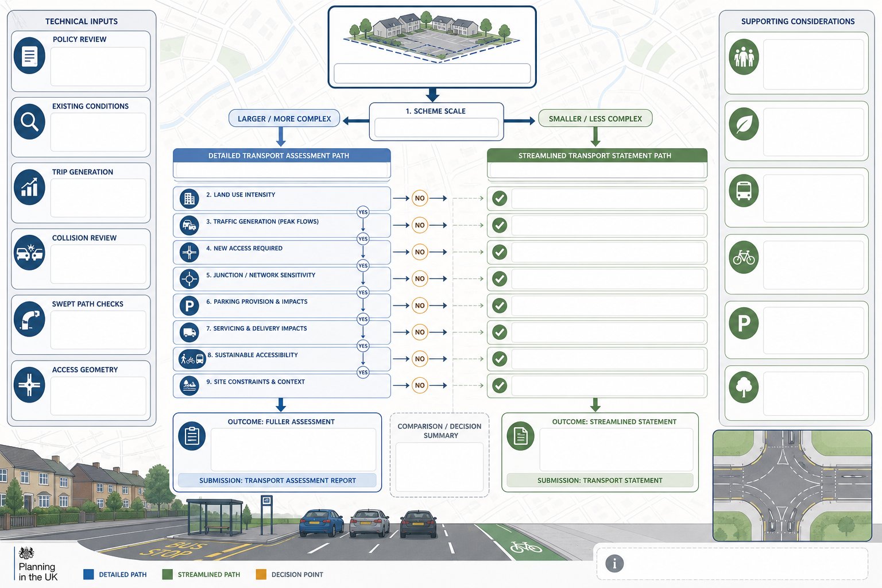Select the NO decision for Land Use Intensity
Viewport: 882px width, 588px height.
(x=420, y=199)
